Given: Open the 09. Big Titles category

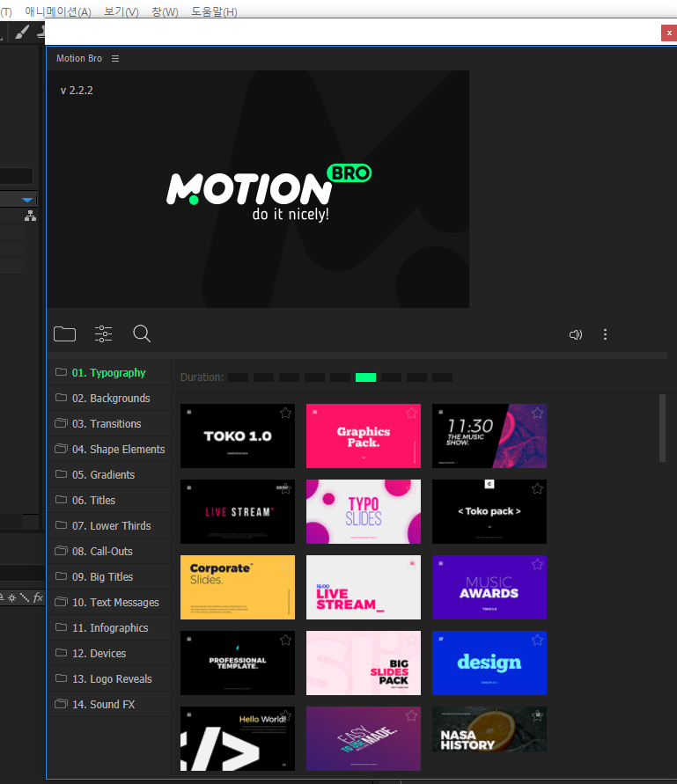Looking at the screenshot, I should pyautogui.click(x=108, y=576).
